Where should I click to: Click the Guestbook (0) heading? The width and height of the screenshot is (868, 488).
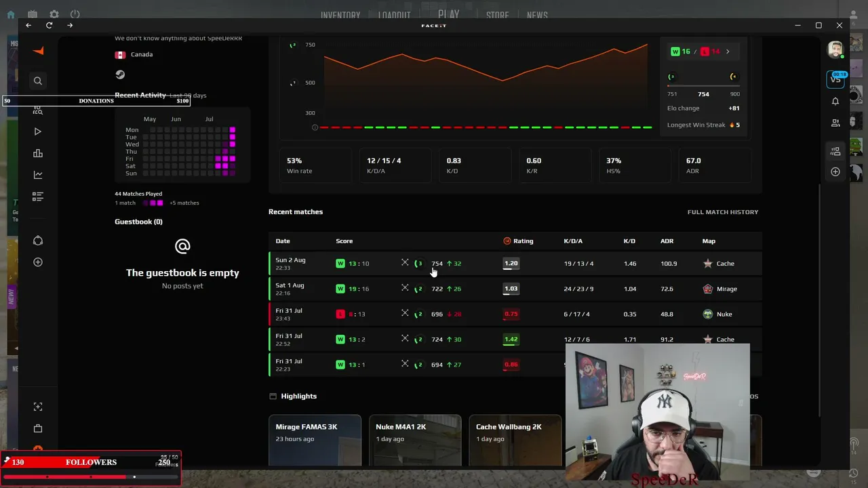click(x=138, y=222)
